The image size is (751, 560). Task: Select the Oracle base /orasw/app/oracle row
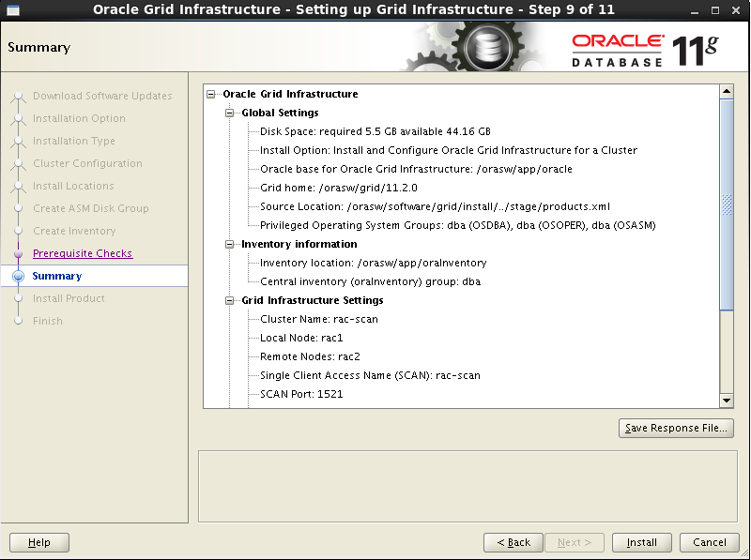pos(416,169)
